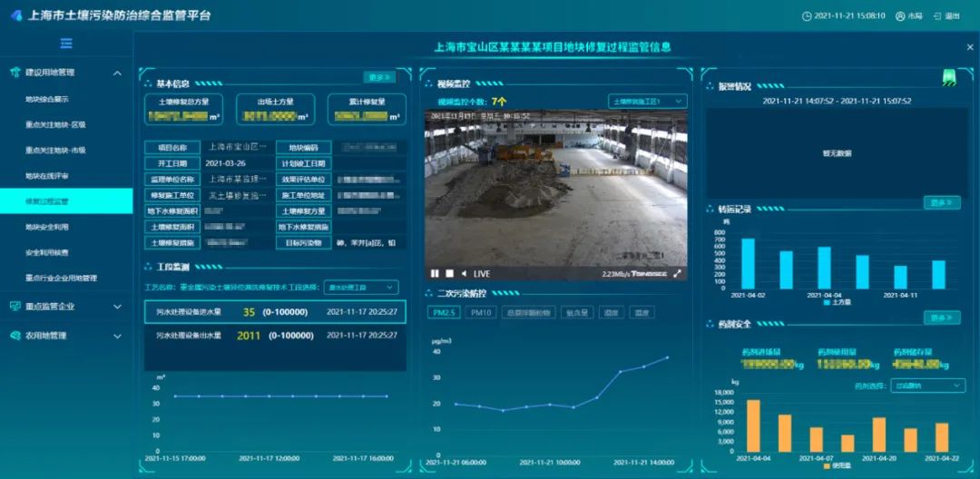Toggle the 温度 indicator button
Image resolution: width=980 pixels, height=479 pixels.
tap(642, 312)
